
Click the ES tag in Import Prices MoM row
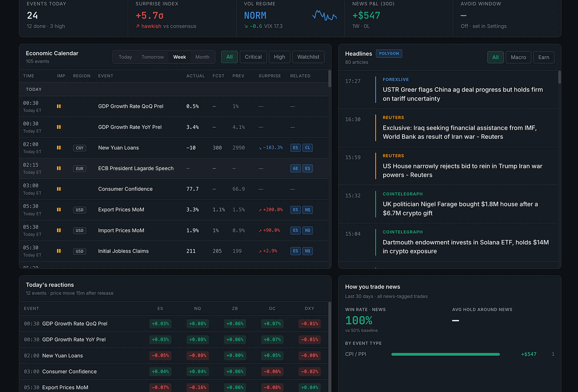[x=295, y=230]
